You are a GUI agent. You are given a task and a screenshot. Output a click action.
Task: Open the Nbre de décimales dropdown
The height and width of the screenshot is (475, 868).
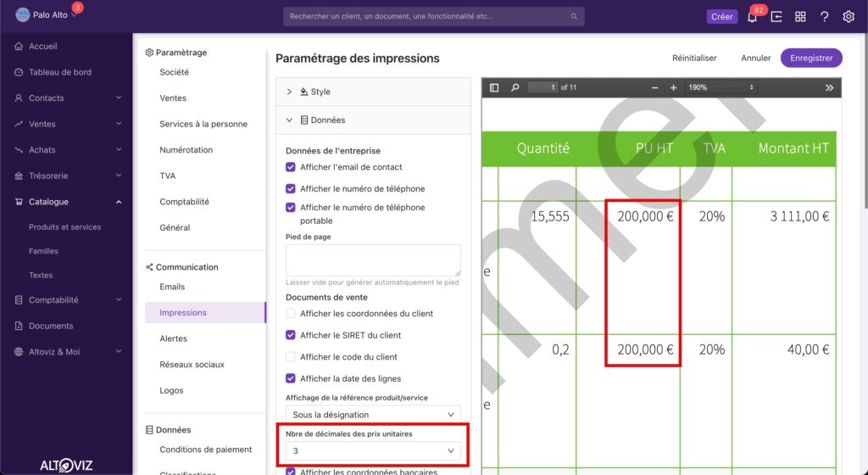373,451
